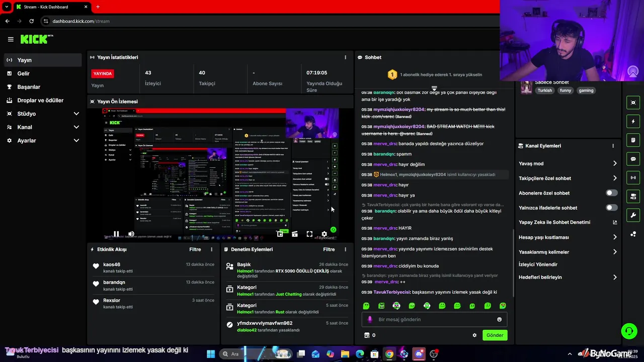
Task: Toggle Yalnızca ifadelerle sohbet switch
Action: pos(612,208)
